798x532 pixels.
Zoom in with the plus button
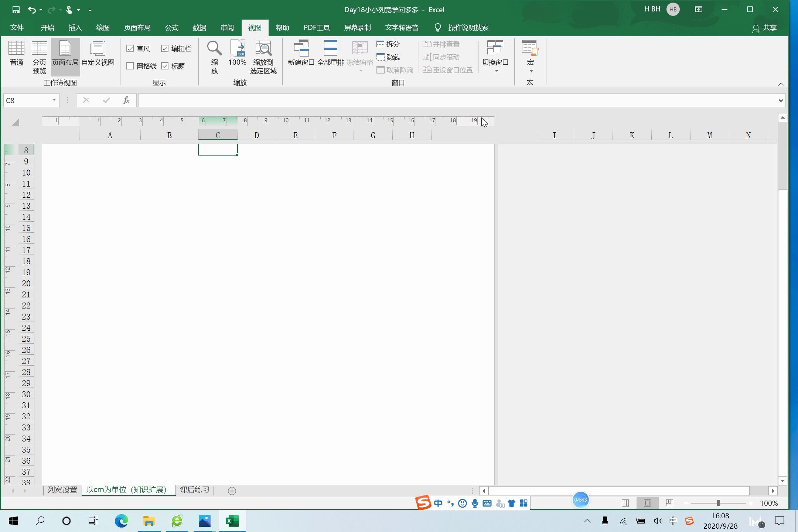tap(751, 503)
